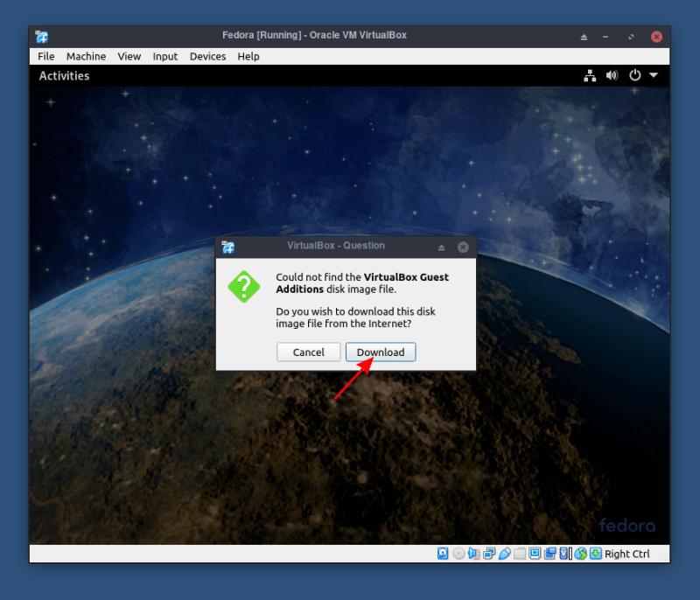Click the GNOME network icon in the top bar
This screenshot has height=600, width=700.
(591, 75)
